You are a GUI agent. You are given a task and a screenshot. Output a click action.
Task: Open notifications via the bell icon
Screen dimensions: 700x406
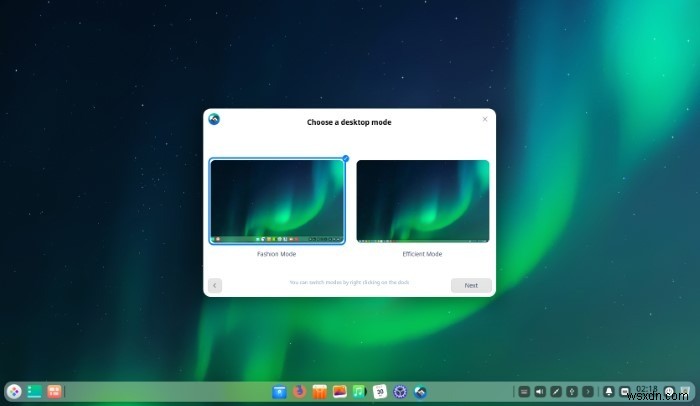[608, 392]
